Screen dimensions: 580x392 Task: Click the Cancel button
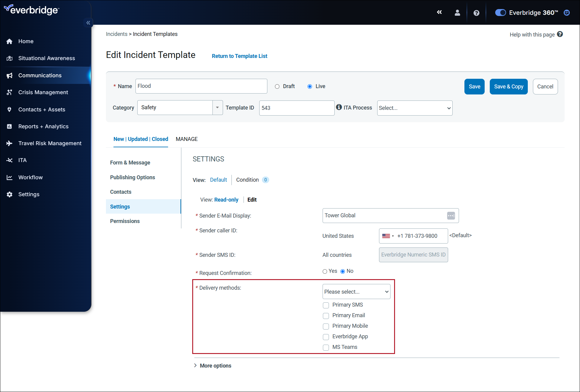[545, 87]
